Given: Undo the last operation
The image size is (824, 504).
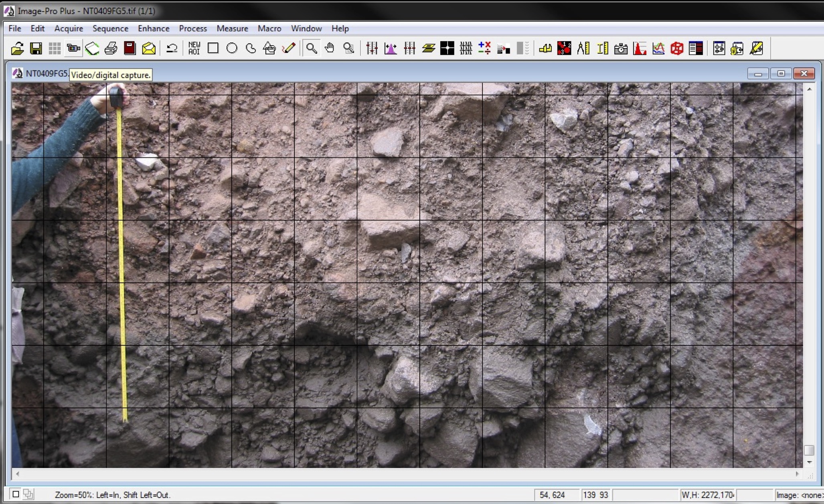Looking at the screenshot, I should pos(171,48).
